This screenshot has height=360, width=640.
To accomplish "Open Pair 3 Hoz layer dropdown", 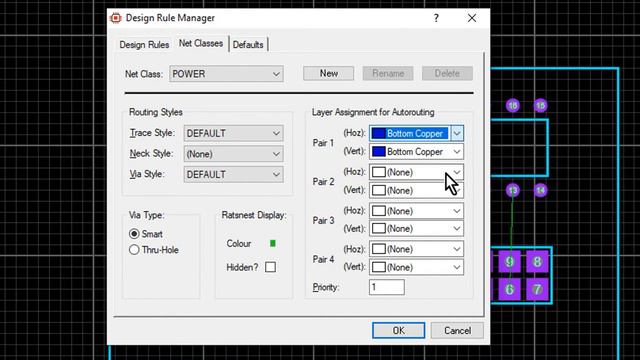I will click(416, 211).
